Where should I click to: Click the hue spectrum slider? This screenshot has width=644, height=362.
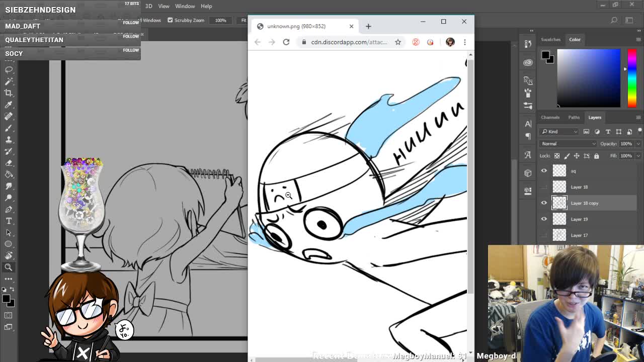pos(632,78)
